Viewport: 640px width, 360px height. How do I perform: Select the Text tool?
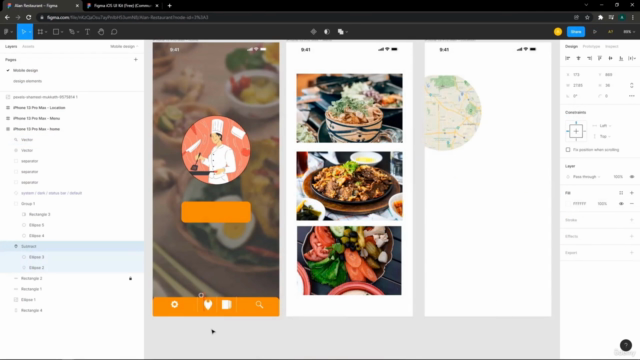[87, 32]
